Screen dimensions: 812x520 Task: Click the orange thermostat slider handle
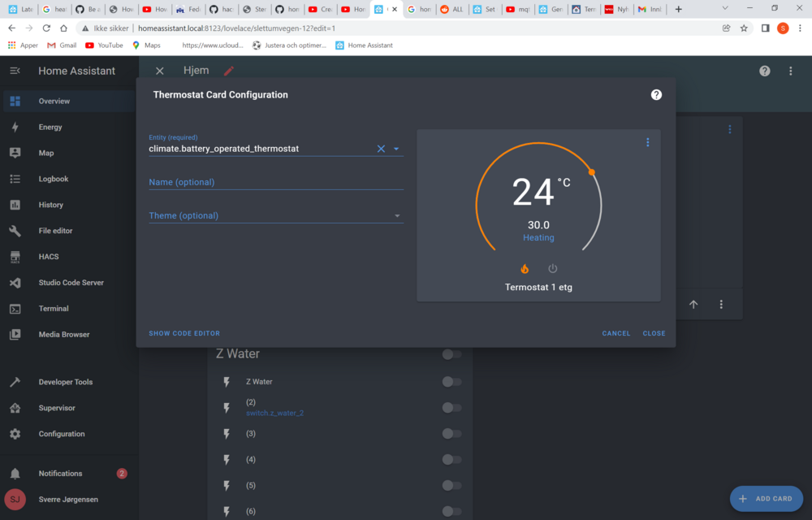point(592,172)
